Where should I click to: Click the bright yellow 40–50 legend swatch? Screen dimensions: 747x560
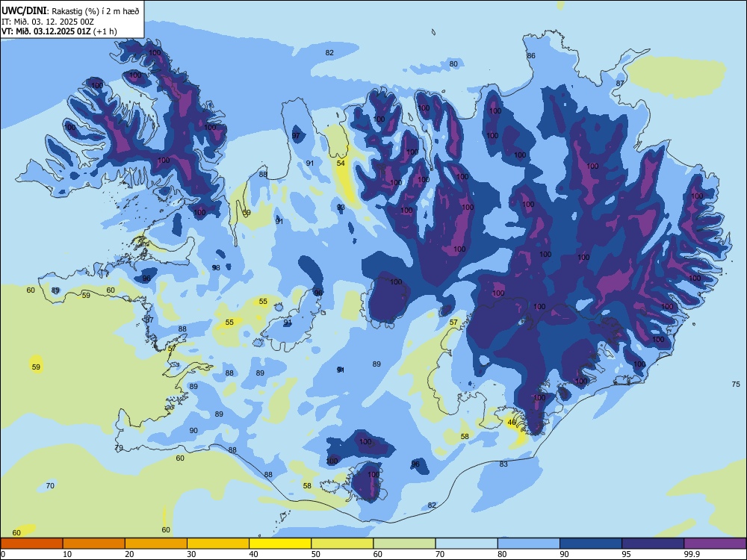(x=280, y=544)
